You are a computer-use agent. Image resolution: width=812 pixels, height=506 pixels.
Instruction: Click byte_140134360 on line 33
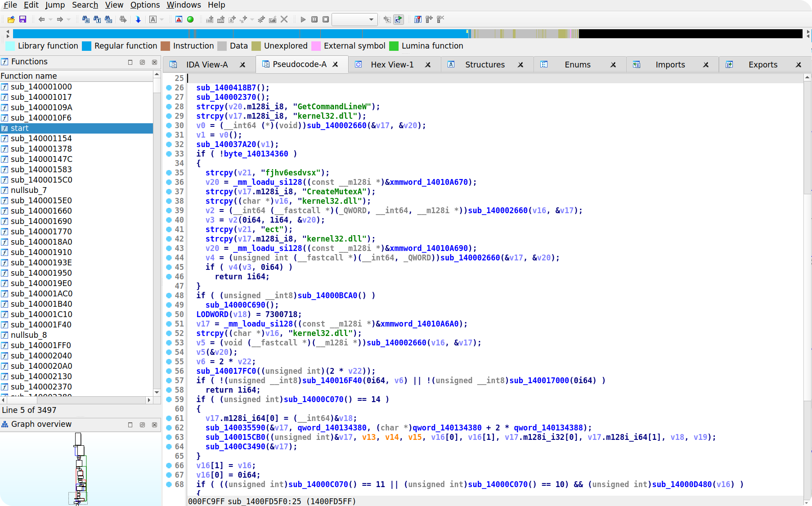coord(256,154)
